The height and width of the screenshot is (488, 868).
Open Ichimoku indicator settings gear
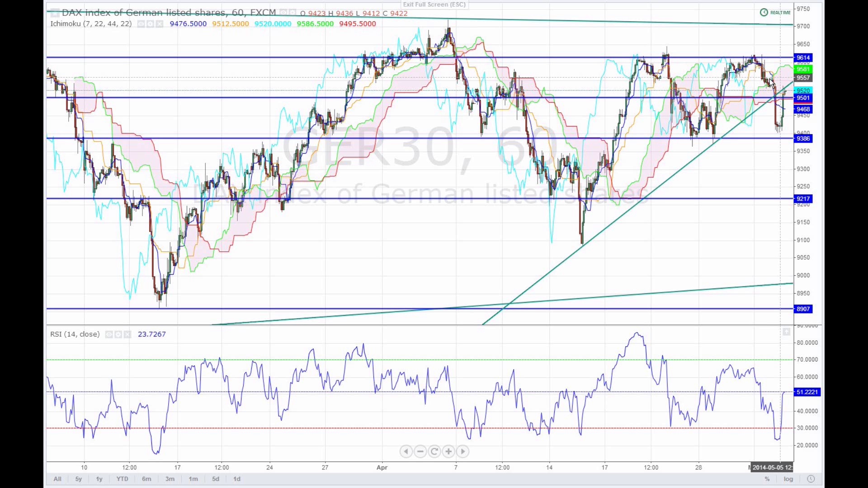point(150,24)
